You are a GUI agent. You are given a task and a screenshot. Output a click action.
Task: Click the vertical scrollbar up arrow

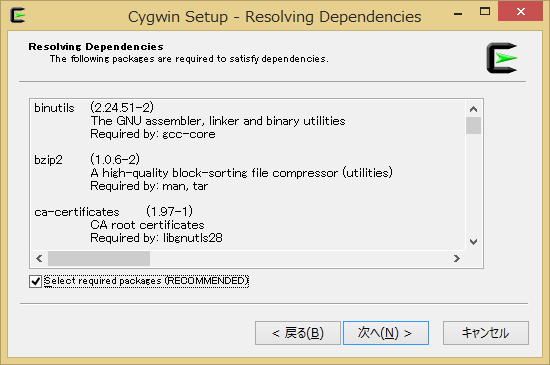point(474,109)
